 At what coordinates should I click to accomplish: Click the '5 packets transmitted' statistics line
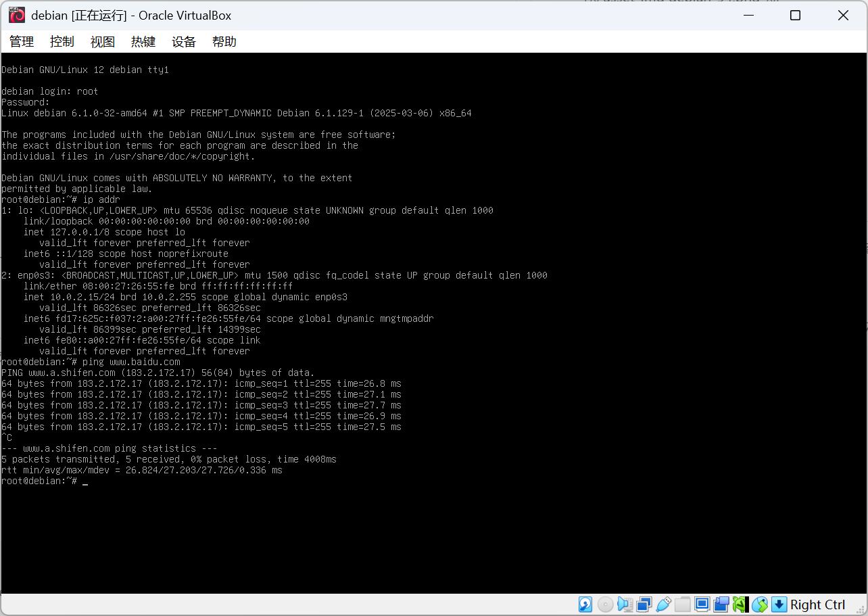(169, 459)
